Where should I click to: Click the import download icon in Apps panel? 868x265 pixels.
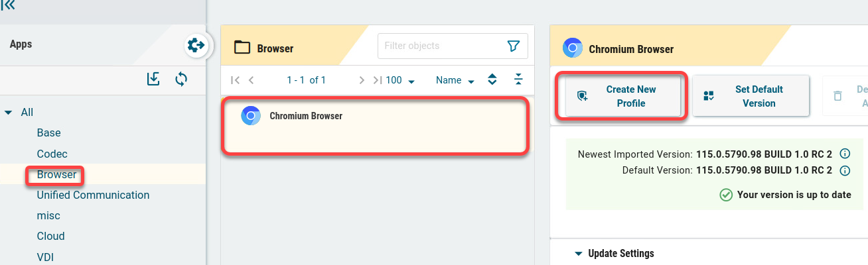coord(153,79)
